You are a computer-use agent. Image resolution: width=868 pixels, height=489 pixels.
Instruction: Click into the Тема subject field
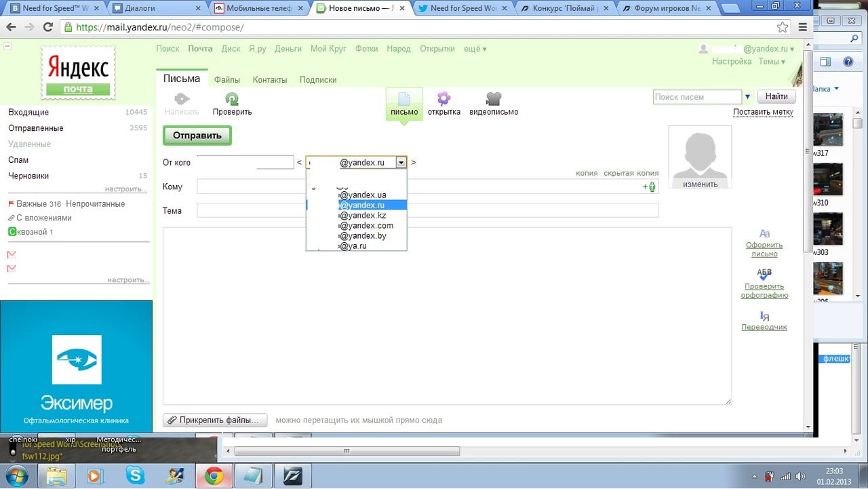(427, 210)
